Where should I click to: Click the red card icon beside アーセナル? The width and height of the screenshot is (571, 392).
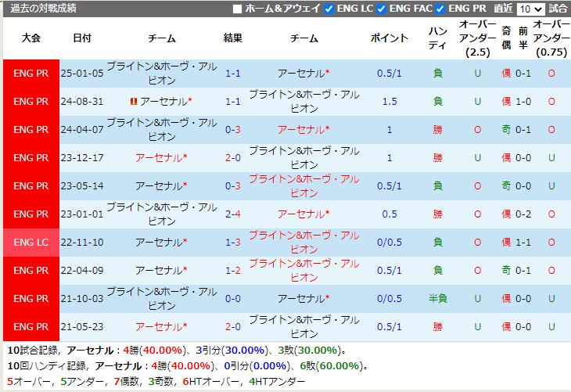(133, 102)
